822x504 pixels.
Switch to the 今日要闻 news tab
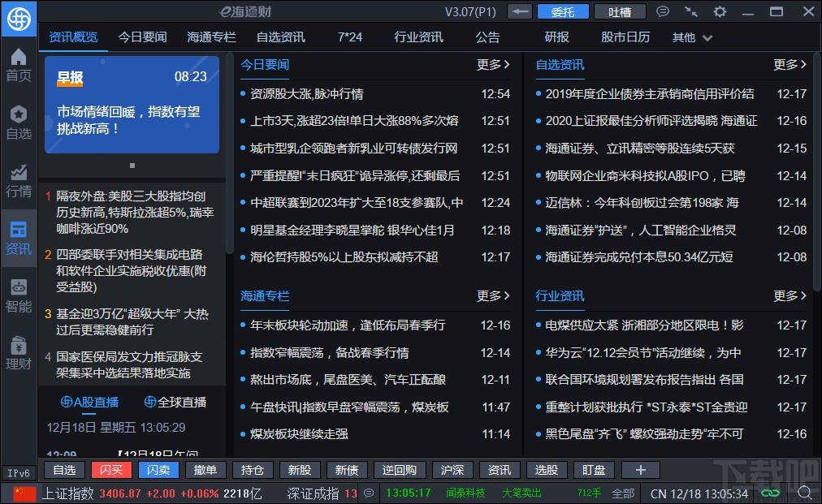pyautogui.click(x=143, y=37)
